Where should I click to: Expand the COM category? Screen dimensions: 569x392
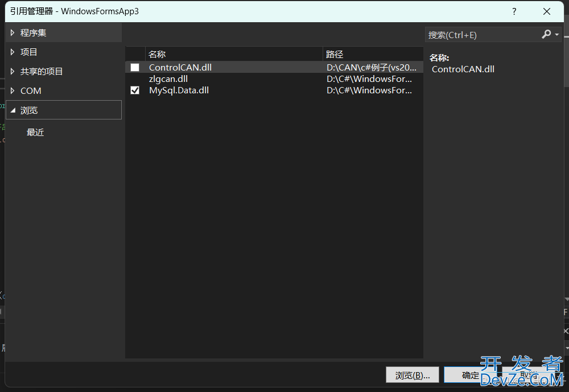click(x=13, y=90)
